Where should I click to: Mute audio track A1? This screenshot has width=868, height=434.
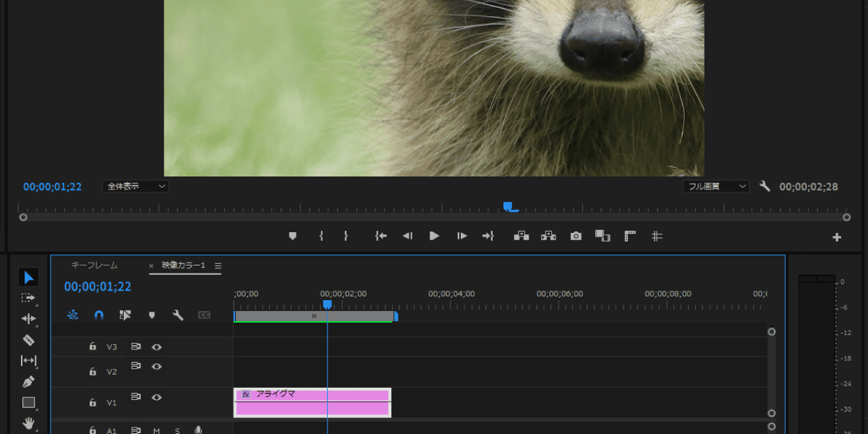pos(156,431)
